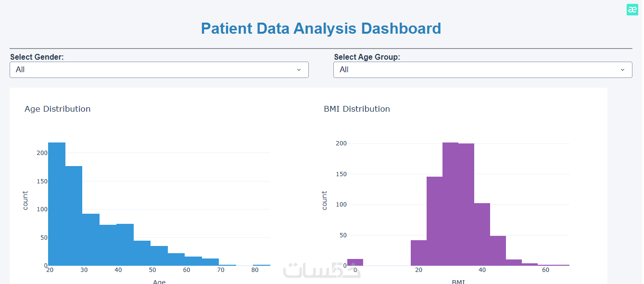Click the Patient Data Analysis Dashboard heading
This screenshot has height=284, width=644.
(x=321, y=28)
